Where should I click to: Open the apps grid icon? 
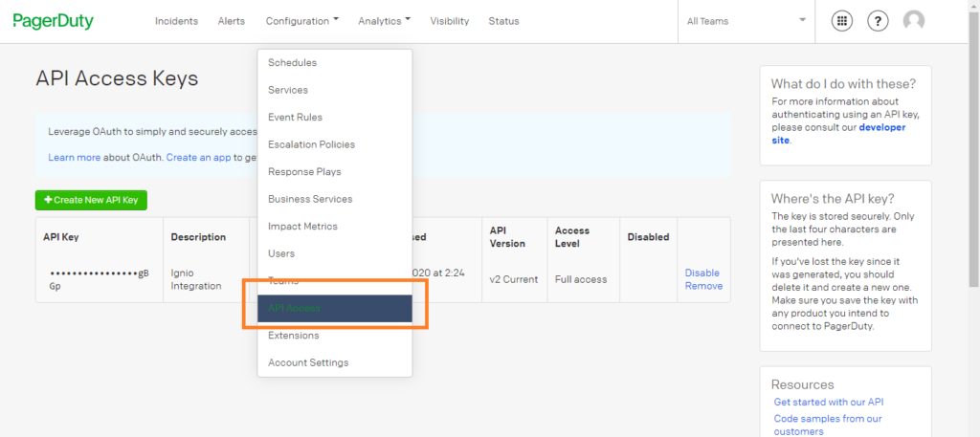pos(842,21)
